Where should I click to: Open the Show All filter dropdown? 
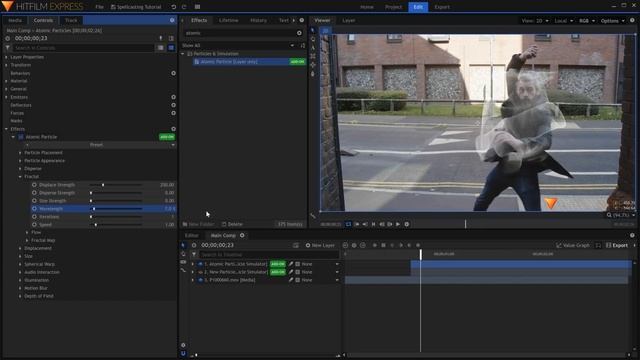pos(238,45)
